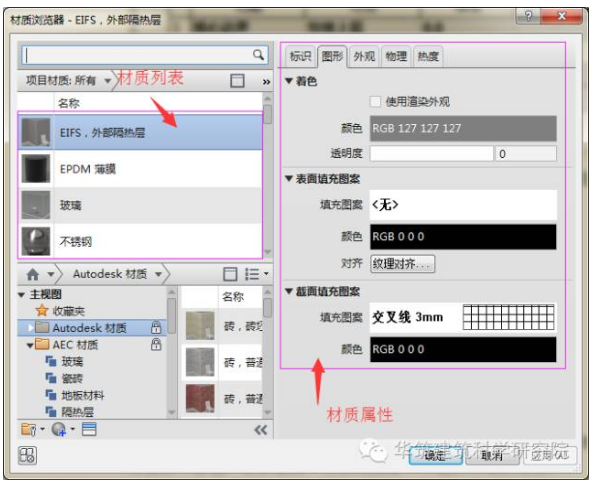Click the help question mark button
This screenshot has width=595, height=482.
pyautogui.click(x=528, y=16)
